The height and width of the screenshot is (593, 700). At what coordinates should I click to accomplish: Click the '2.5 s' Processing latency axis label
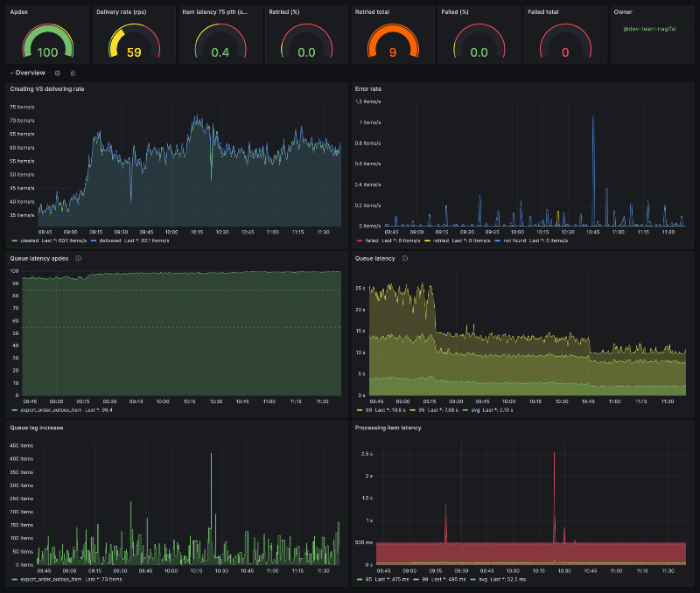pos(367,454)
